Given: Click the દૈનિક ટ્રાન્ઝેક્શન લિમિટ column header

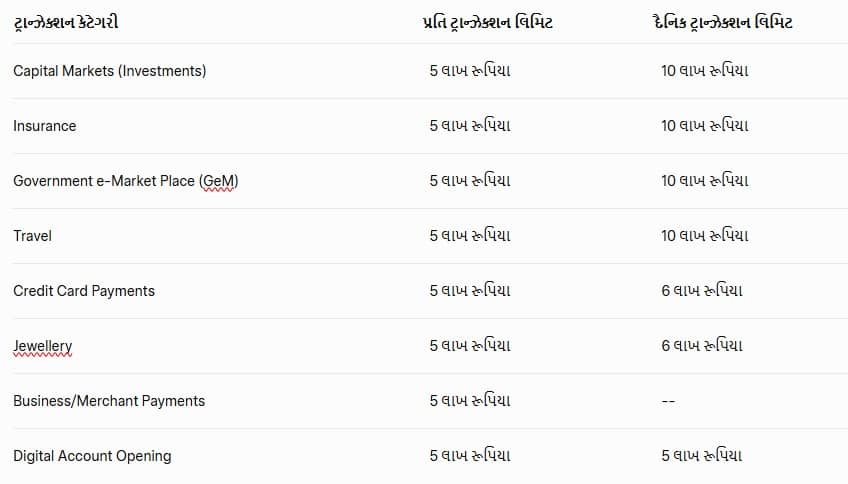Looking at the screenshot, I should 723,23.
